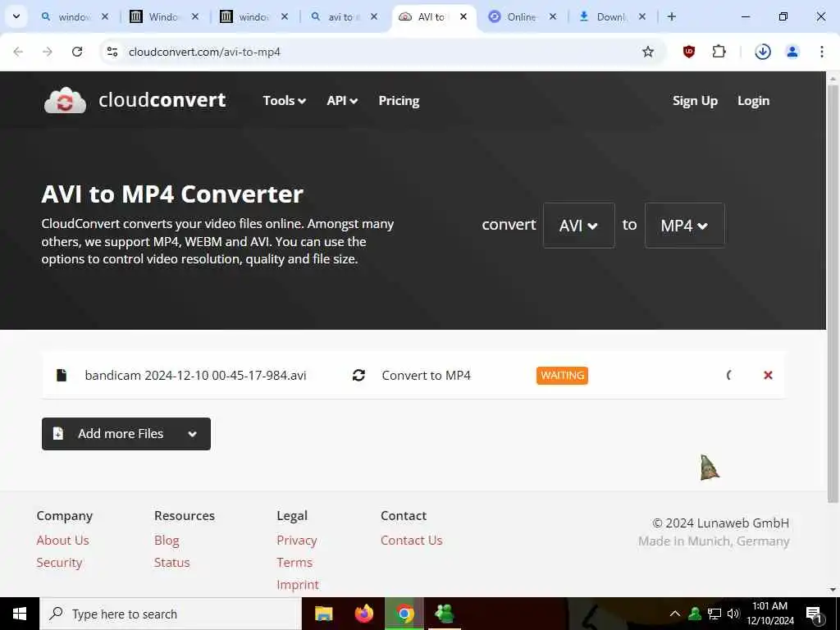This screenshot has height=630, width=840.
Task: Remove the bandicam file with red X
Action: point(768,375)
